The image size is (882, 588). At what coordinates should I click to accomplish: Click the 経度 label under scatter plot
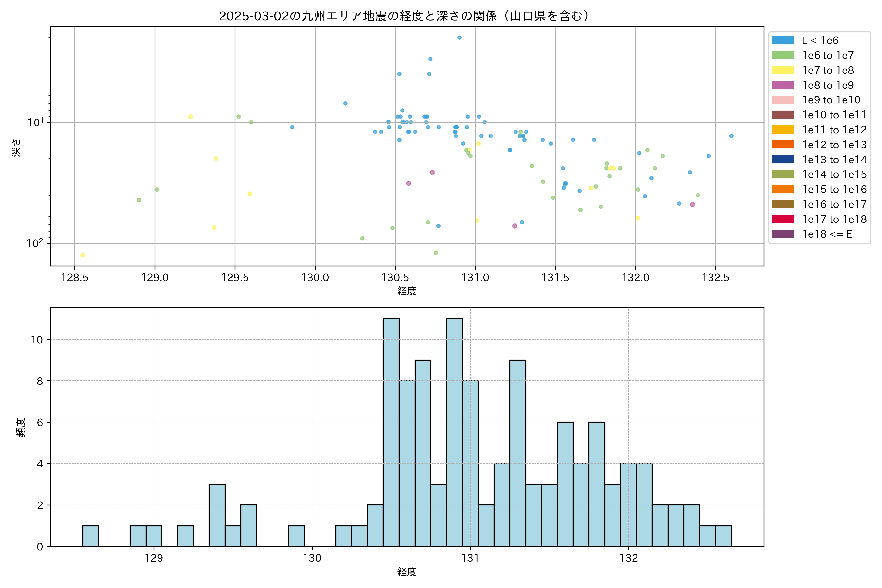(x=406, y=291)
